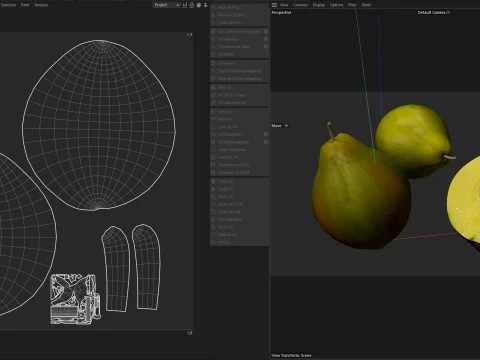Click the whole pear in viewport
Screen dimensions: 480x360
(x=360, y=193)
